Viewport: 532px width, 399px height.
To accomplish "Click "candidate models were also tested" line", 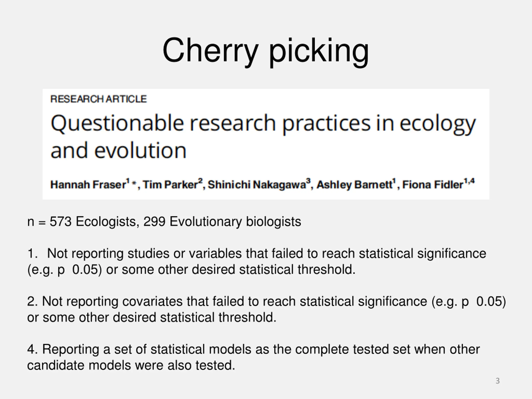I will (131, 365).
